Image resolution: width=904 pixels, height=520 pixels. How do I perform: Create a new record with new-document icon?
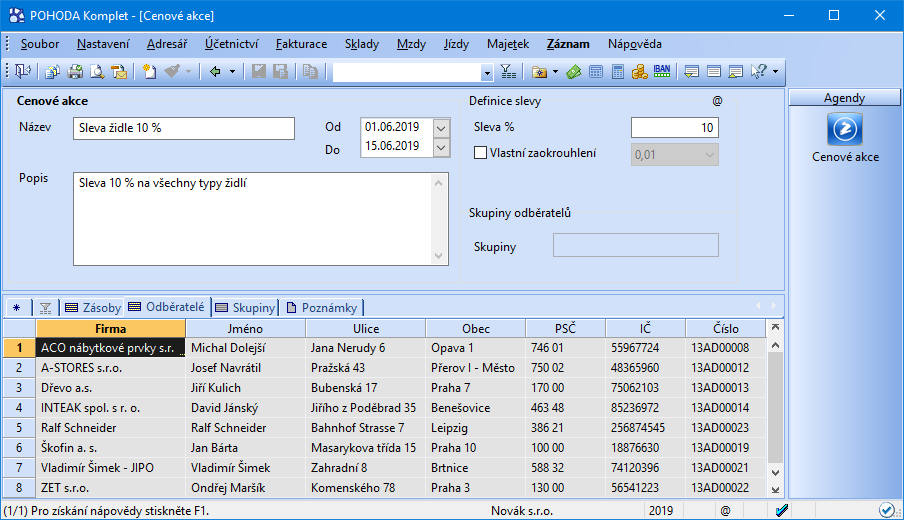[149, 71]
